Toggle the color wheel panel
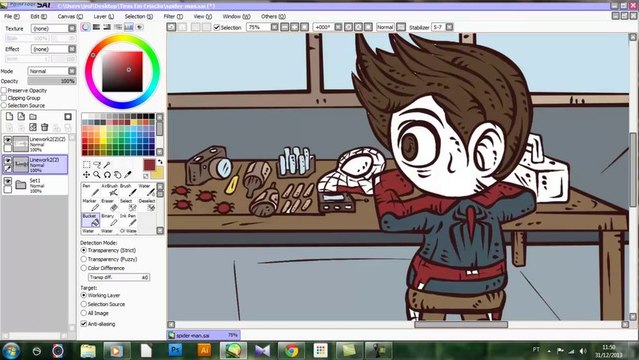The width and height of the screenshot is (639, 360). pyautogui.click(x=86, y=27)
